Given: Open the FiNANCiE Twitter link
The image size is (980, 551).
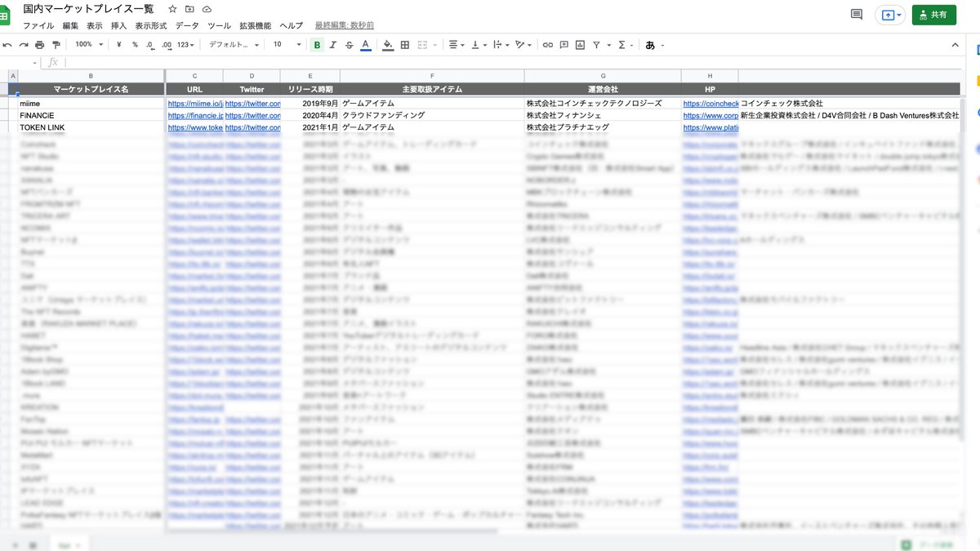Looking at the screenshot, I should (x=252, y=116).
